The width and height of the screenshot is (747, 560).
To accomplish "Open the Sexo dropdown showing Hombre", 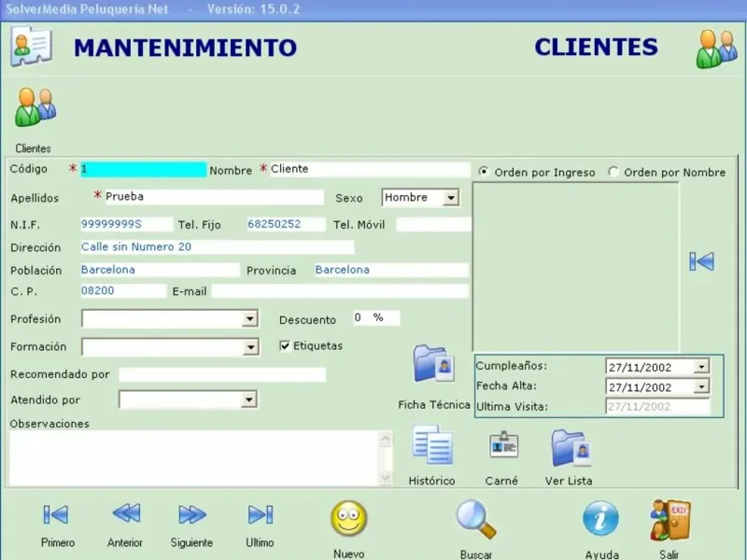I will (x=420, y=197).
